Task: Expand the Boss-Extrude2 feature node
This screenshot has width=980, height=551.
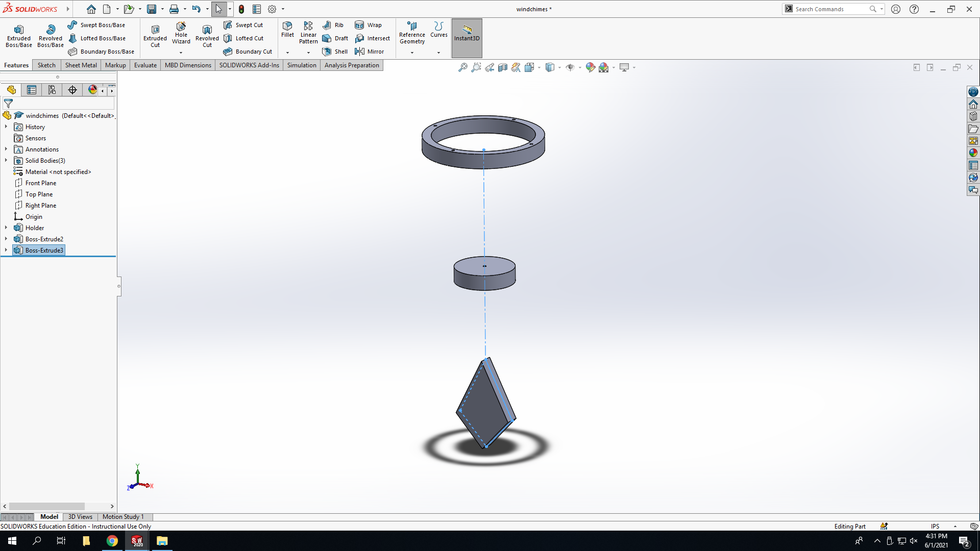Action: click(x=6, y=239)
